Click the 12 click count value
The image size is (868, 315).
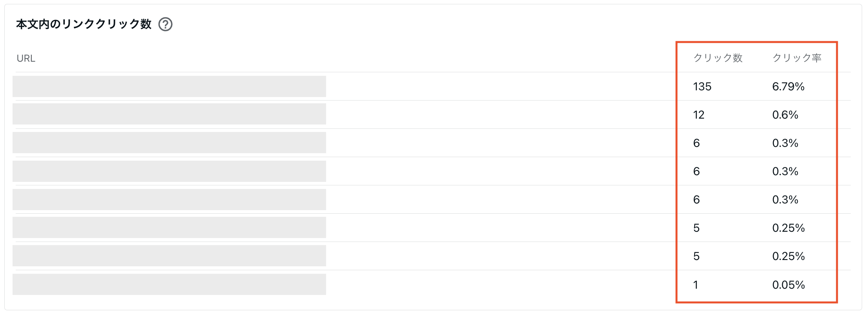[x=698, y=115]
